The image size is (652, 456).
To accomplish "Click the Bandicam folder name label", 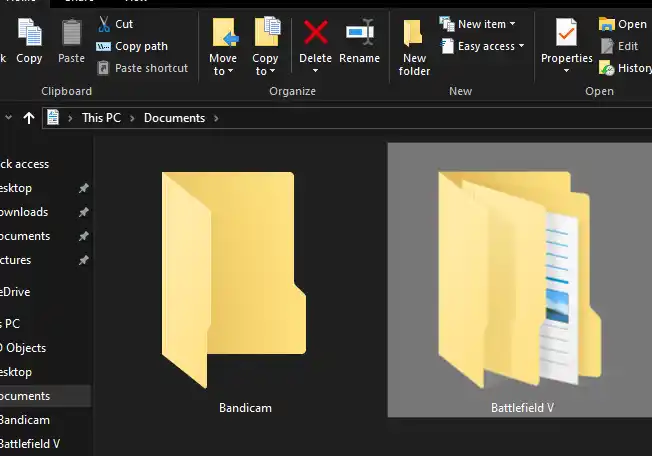I will tap(245, 408).
